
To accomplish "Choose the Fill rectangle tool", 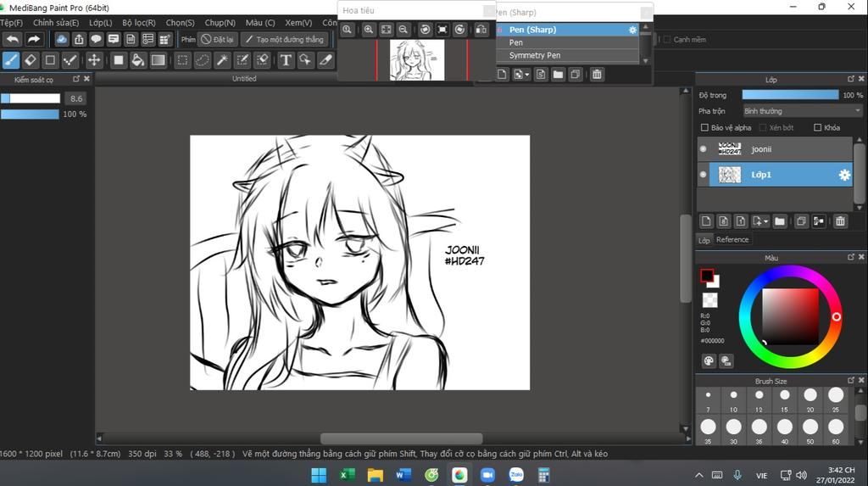I will pyautogui.click(x=118, y=60).
